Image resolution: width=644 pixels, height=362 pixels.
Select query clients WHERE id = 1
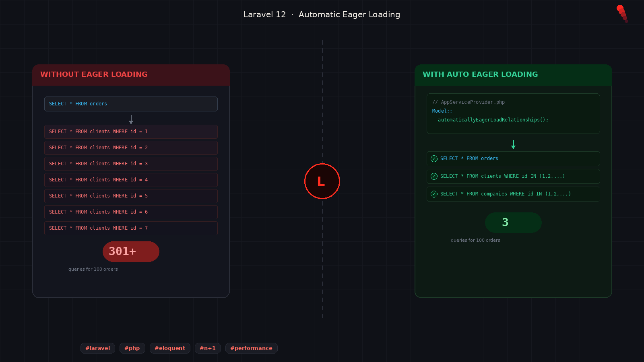click(x=131, y=132)
